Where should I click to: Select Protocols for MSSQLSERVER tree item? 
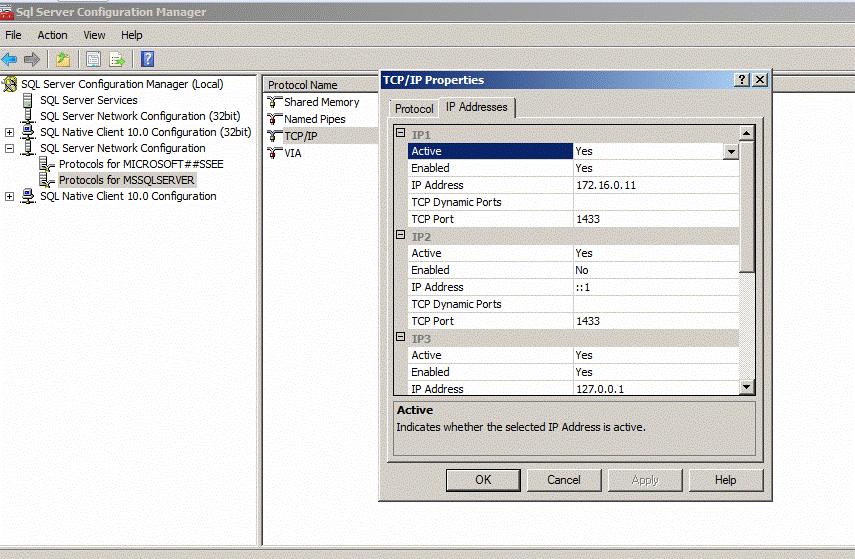pyautogui.click(x=127, y=180)
